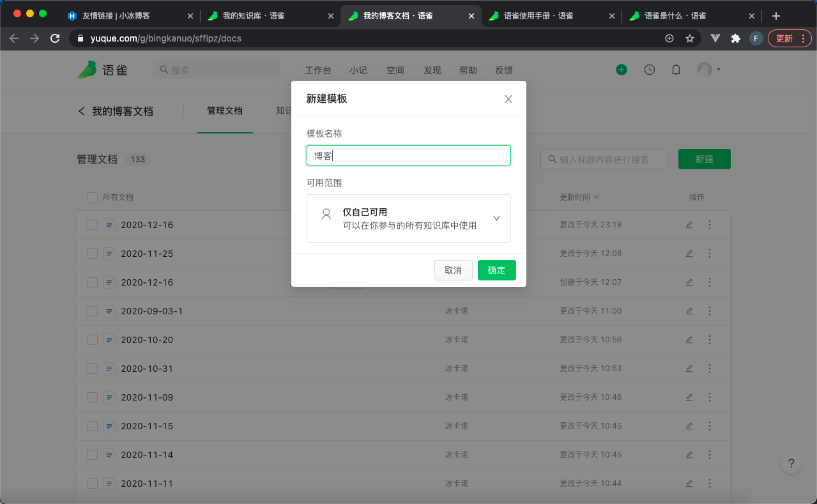The image size is (817, 504).
Task: Open more options for 2020-11-11 row
Action: 710,484
